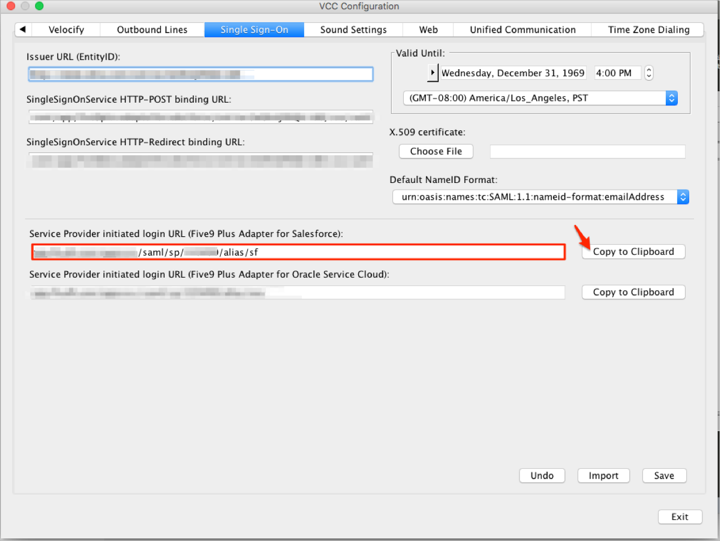720x541 pixels.
Task: Open the date picker arrow beside Wednesday
Action: 433,73
